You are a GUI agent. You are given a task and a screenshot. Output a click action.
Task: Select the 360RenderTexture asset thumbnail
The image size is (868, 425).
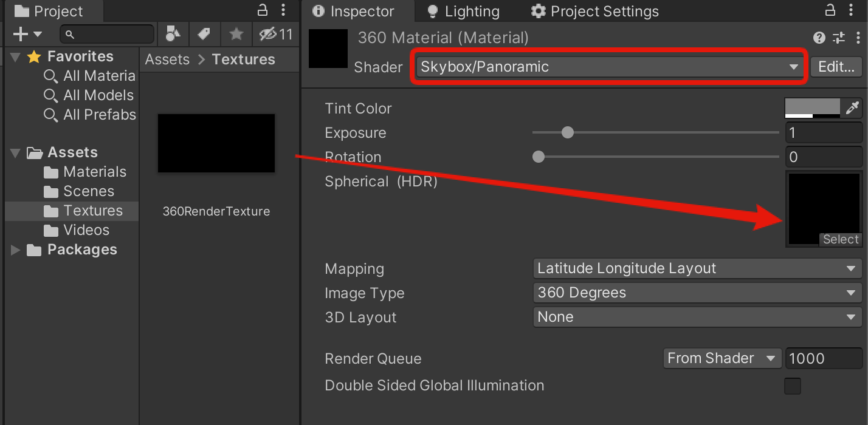216,143
